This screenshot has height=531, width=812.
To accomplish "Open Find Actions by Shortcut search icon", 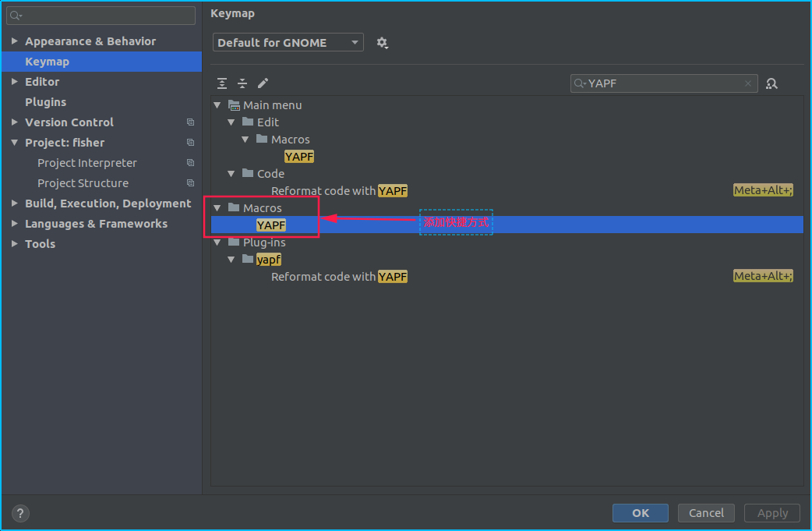I will tap(771, 83).
